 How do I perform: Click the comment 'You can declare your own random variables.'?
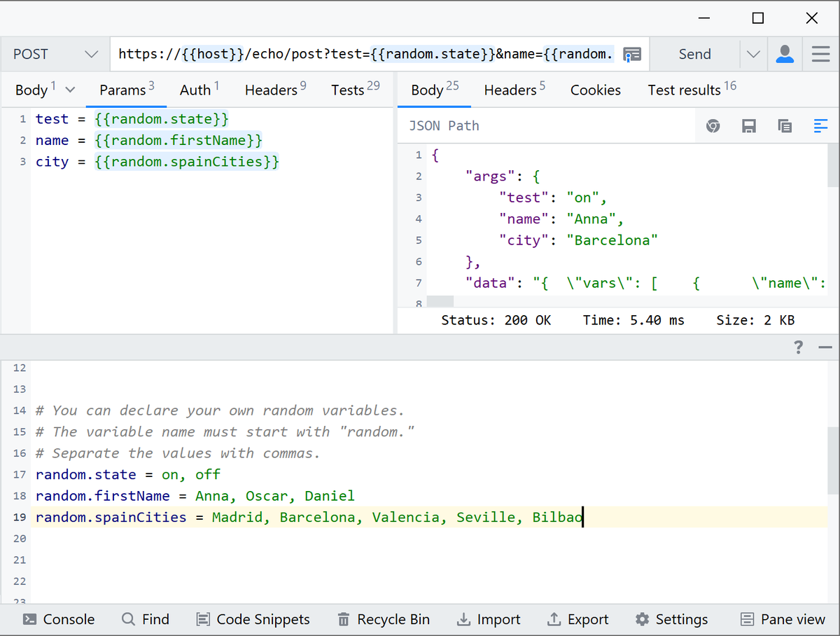(x=228, y=410)
